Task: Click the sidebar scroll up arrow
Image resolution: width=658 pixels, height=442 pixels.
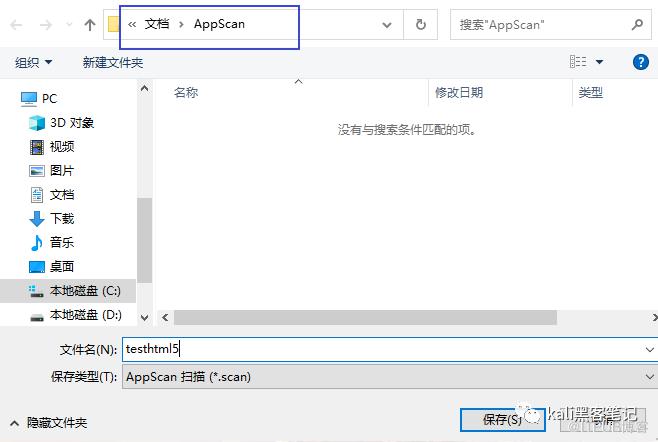Action: click(144, 89)
